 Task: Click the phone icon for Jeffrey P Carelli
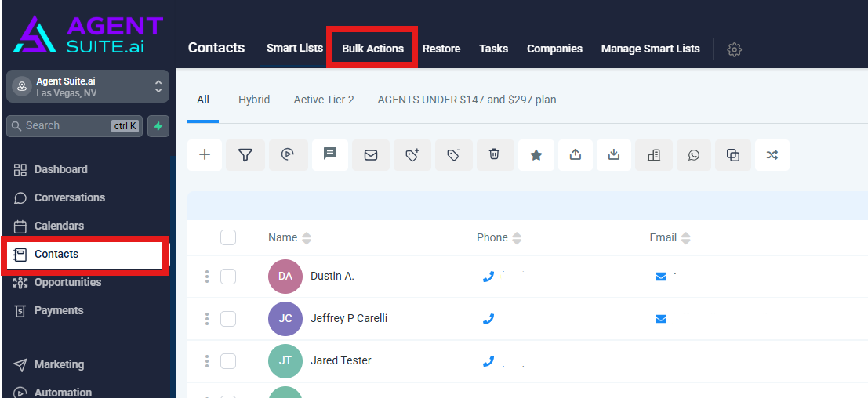(x=488, y=319)
